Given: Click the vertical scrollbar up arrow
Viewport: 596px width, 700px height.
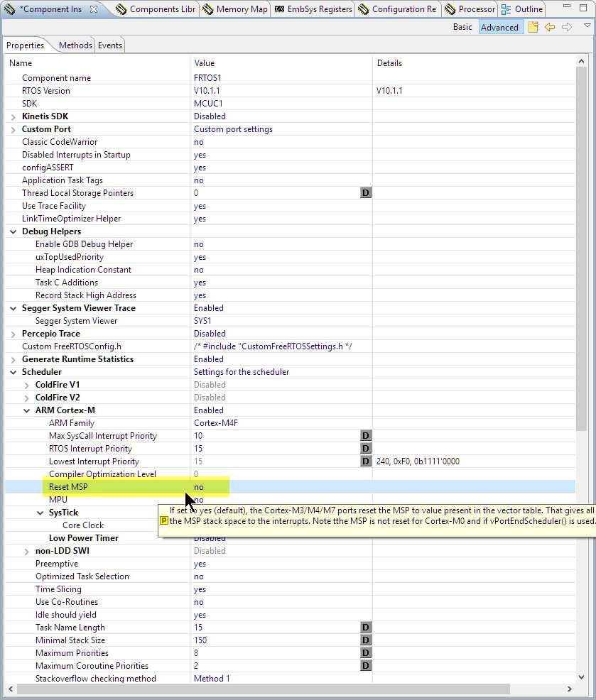Looking at the screenshot, I should click(581, 61).
